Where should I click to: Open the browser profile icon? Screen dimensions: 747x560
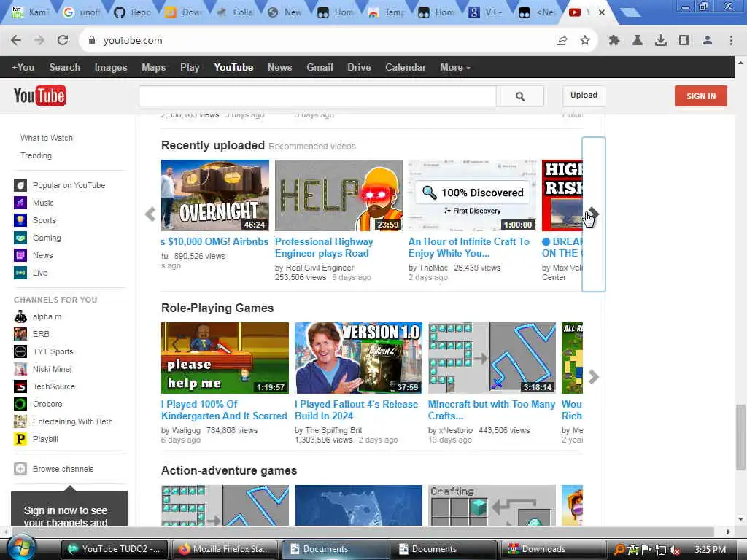click(707, 41)
